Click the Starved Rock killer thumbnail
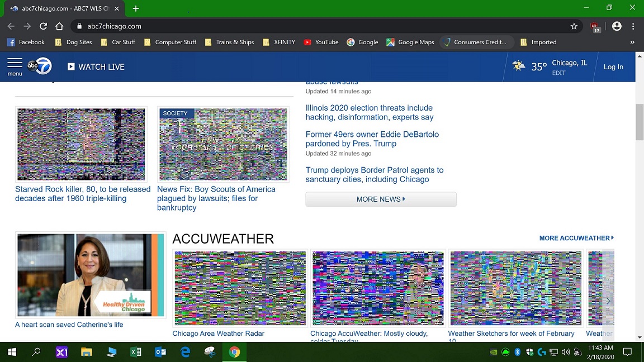644x362 pixels. coord(81,144)
